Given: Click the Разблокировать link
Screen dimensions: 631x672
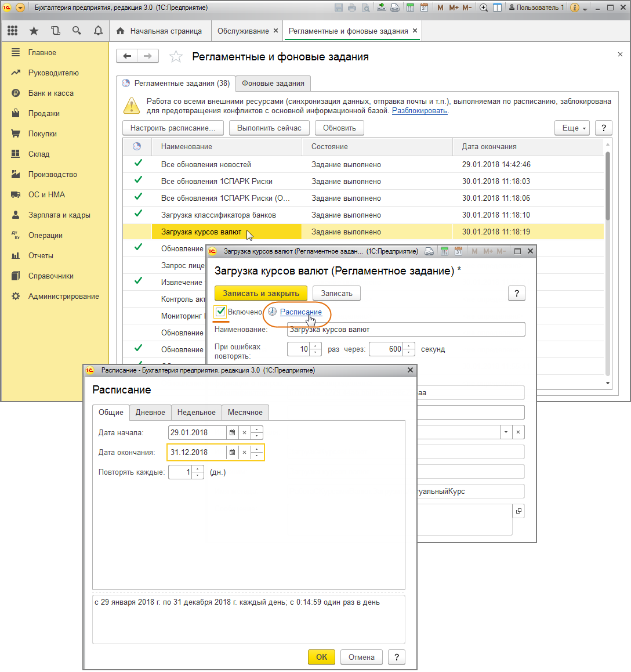Looking at the screenshot, I should coord(420,111).
